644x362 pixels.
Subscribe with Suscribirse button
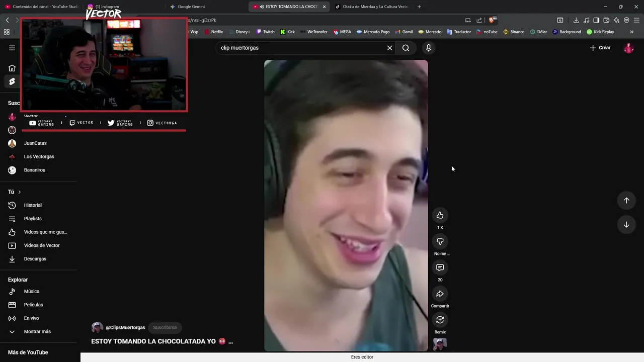coord(165,327)
